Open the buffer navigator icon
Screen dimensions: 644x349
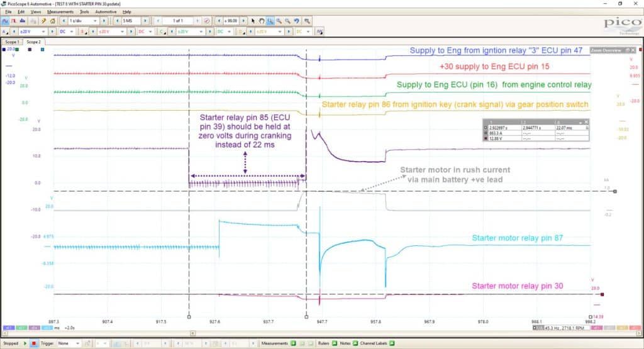click(207, 21)
